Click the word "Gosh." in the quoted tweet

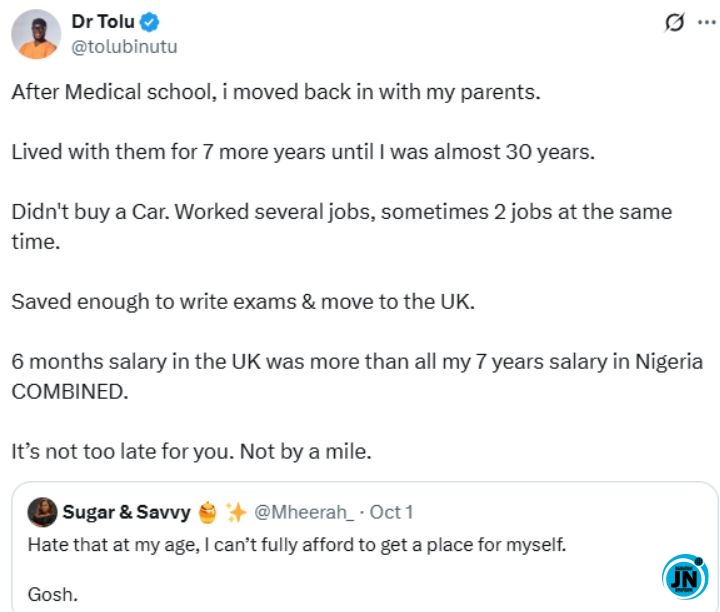(52, 594)
